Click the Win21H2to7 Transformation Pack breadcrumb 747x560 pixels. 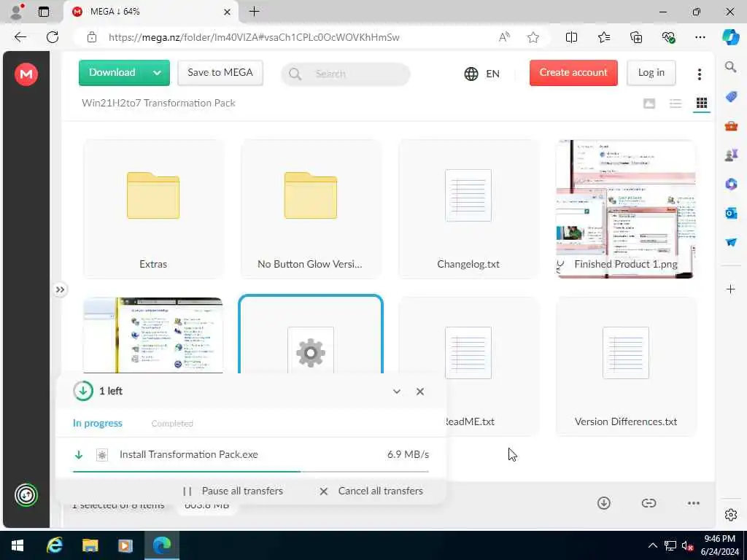pyautogui.click(x=158, y=104)
